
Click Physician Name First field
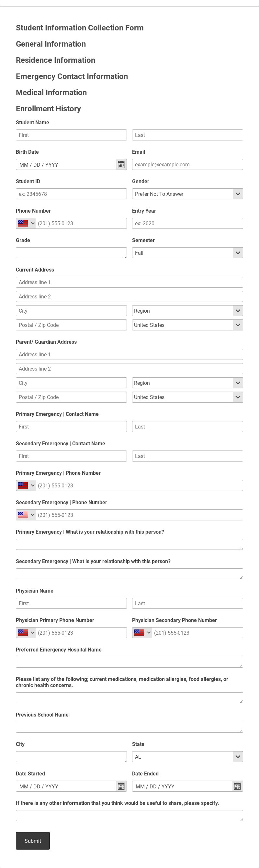[71, 603]
